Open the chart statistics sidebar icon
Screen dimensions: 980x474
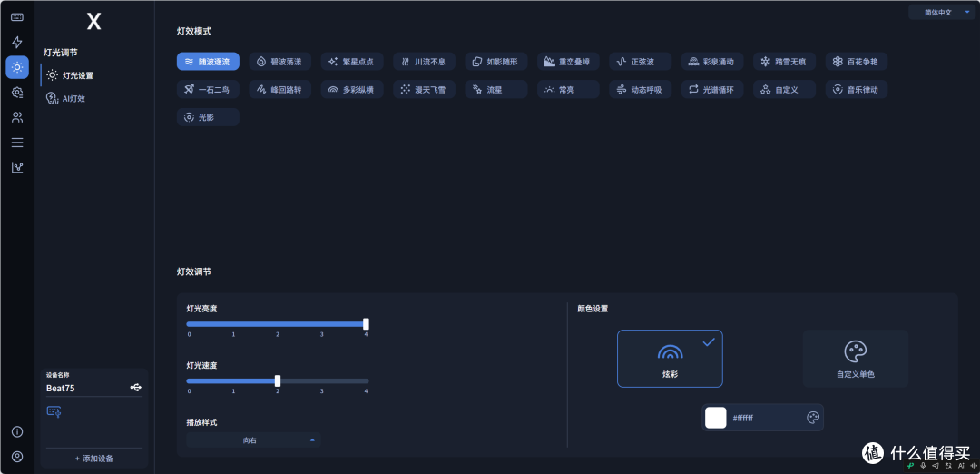coord(17,167)
